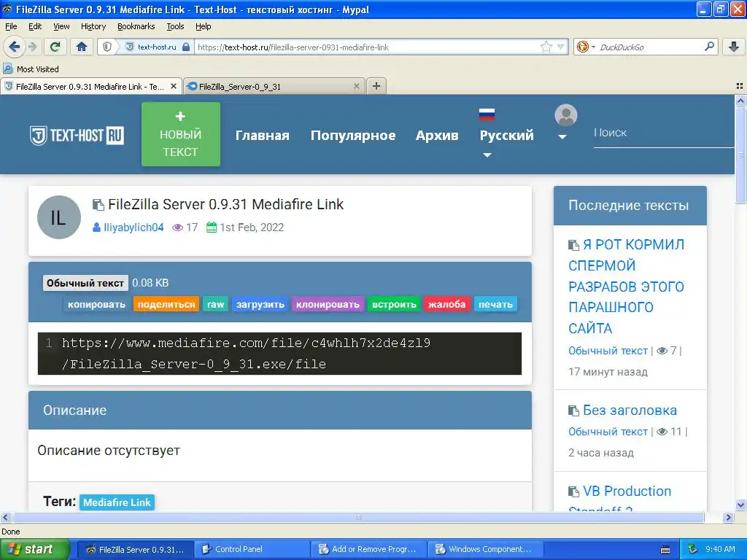Click the search magnifier icon in toolbar
Image resolution: width=747 pixels, height=560 pixels.
click(x=709, y=47)
